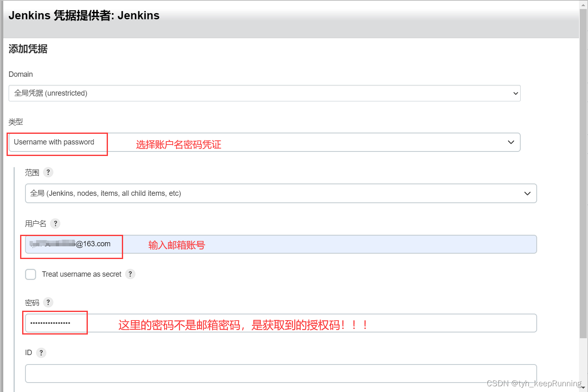
Task: Click the 密码 password input field
Action: 281,323
